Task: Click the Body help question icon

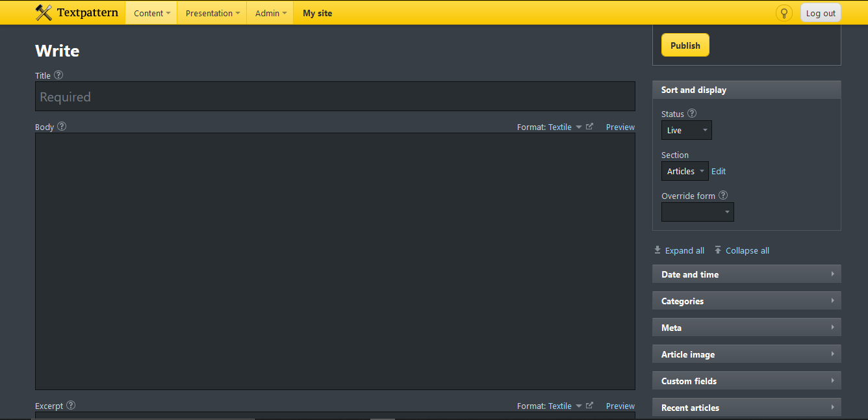Action: [x=62, y=127]
